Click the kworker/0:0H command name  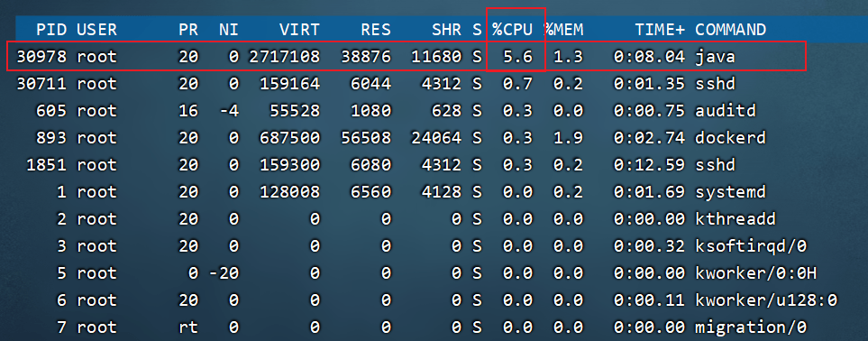756,273
